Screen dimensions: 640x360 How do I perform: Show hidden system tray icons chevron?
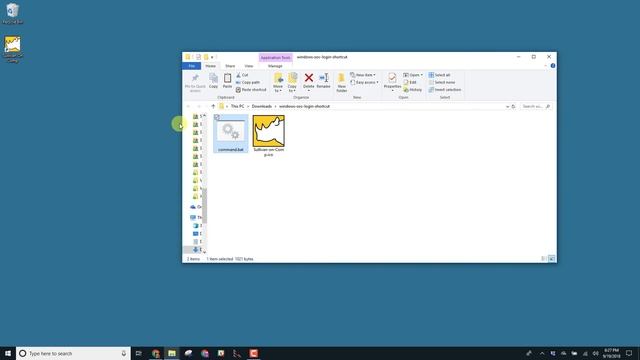tap(542, 353)
